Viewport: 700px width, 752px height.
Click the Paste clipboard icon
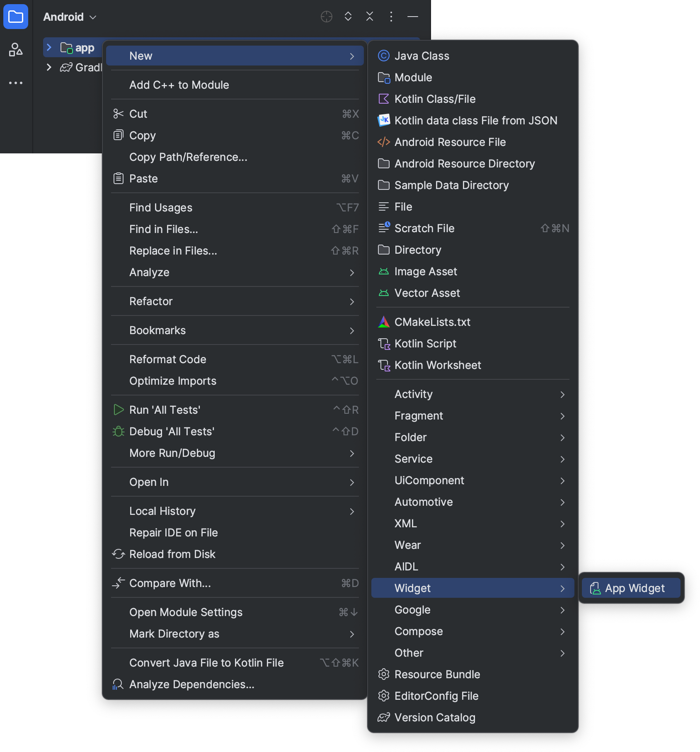119,178
